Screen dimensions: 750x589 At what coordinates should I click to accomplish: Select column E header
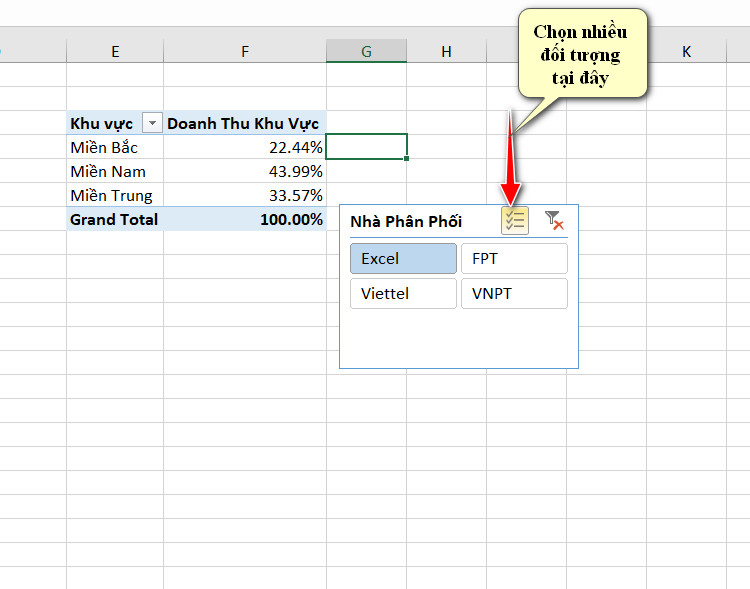pyautogui.click(x=115, y=51)
